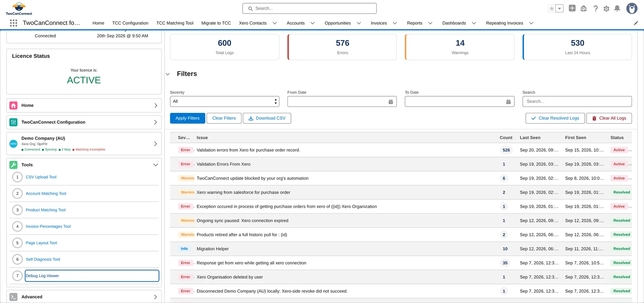Screen dimensions: 644x303
Task: Click the Apply Filters button
Action: pyautogui.click(x=188, y=118)
